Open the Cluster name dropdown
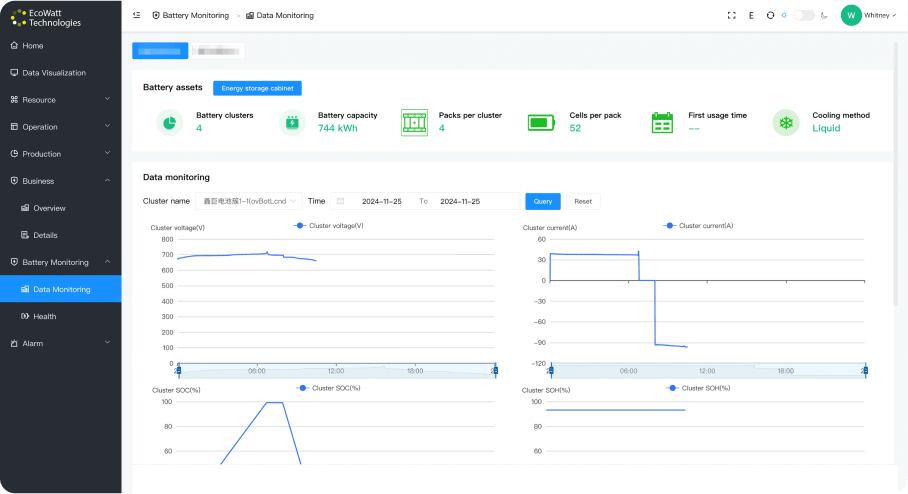 click(246, 201)
